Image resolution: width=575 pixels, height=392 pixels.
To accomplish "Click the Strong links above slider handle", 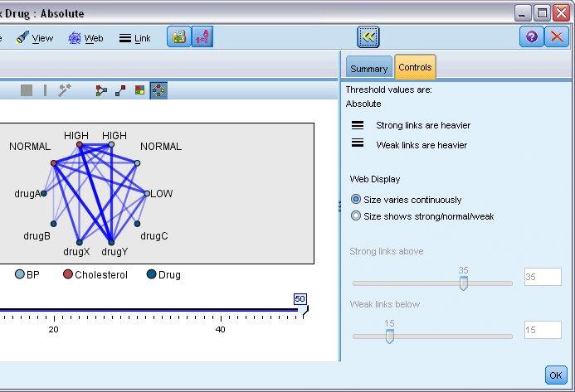I will [464, 283].
